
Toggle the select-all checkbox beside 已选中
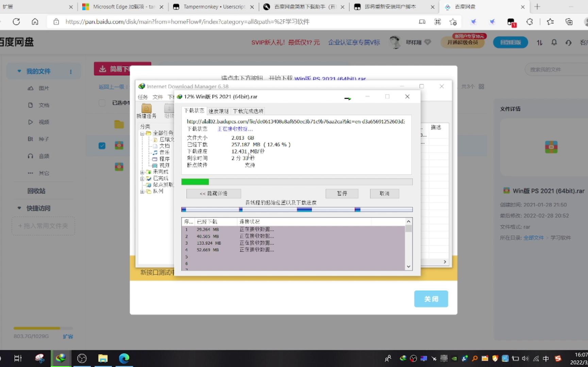click(x=102, y=103)
